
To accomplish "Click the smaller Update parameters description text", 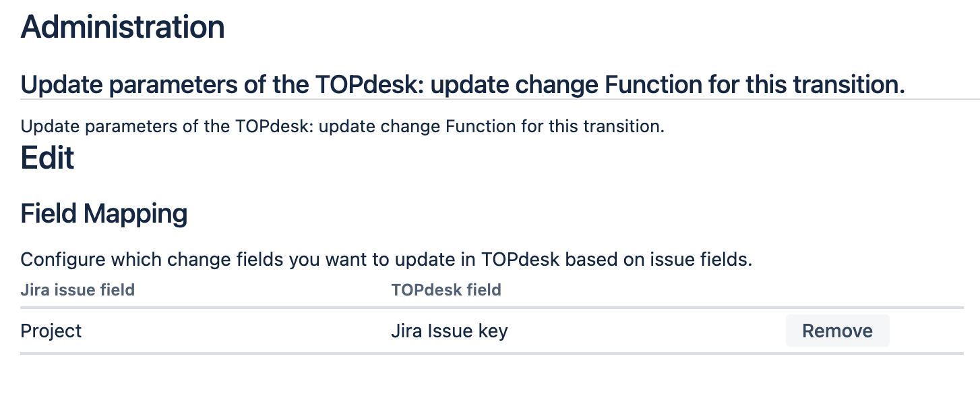I will point(342,126).
